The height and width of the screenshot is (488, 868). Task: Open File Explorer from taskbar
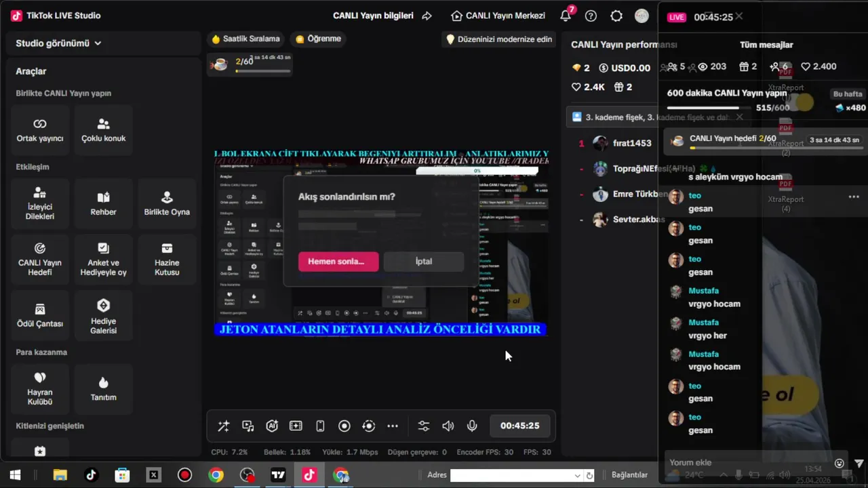[60, 475]
